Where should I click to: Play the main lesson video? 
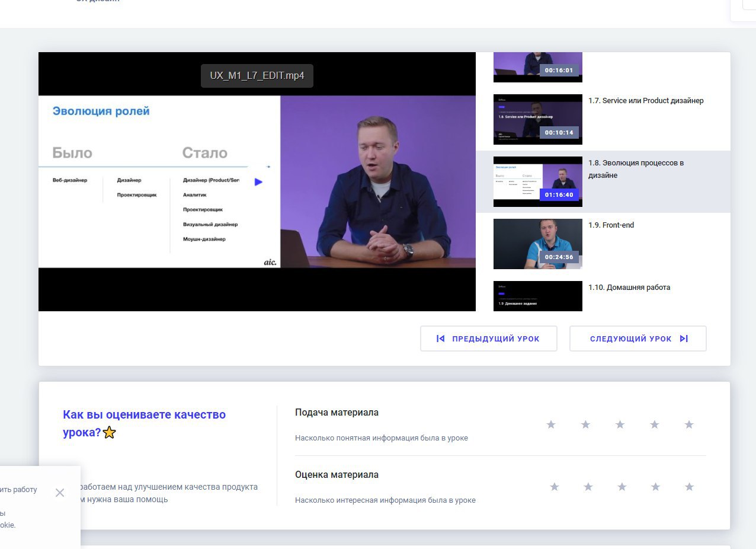coord(257,181)
